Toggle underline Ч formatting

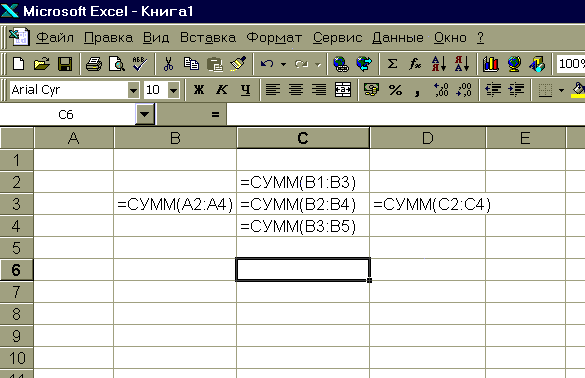pos(245,90)
